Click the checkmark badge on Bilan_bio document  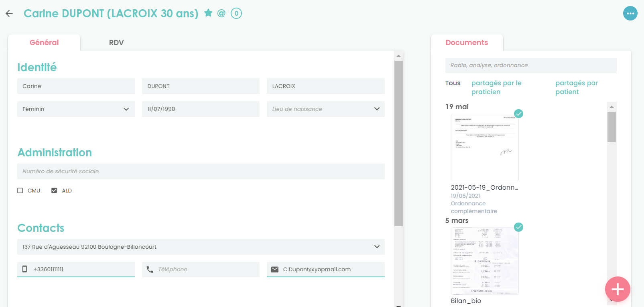(519, 227)
